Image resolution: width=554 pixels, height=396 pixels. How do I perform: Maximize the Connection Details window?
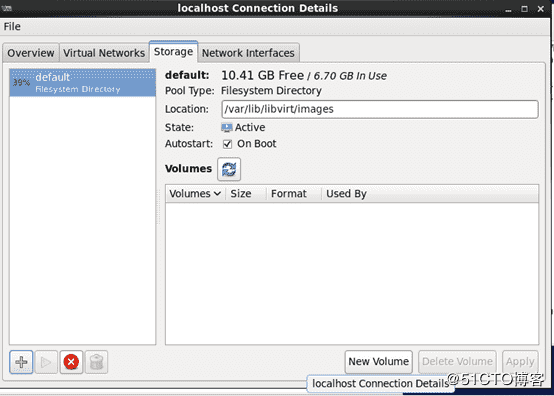coord(524,9)
